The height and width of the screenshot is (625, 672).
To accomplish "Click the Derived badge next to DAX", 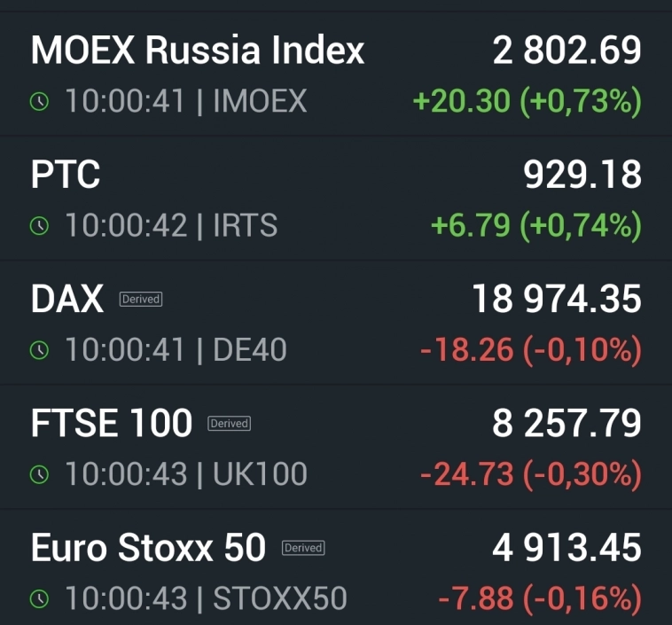I will pos(141,300).
